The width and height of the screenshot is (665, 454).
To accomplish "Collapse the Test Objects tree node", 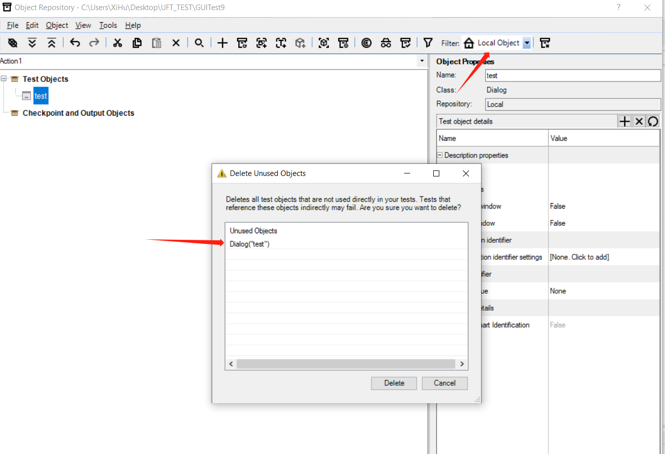I will [4, 79].
